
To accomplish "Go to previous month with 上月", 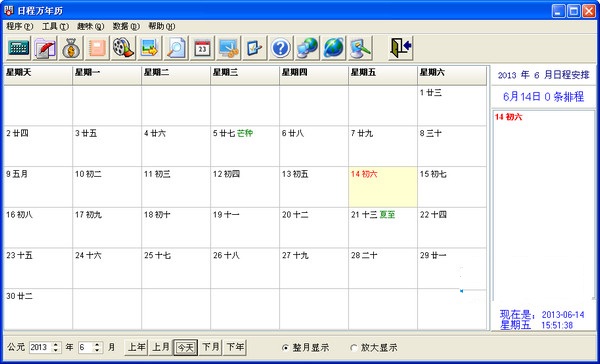I will 161,348.
